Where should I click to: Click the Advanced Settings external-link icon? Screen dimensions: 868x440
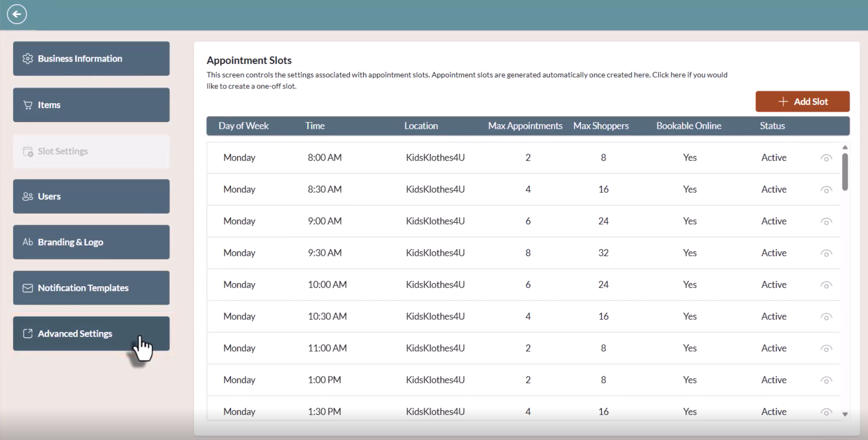click(28, 334)
